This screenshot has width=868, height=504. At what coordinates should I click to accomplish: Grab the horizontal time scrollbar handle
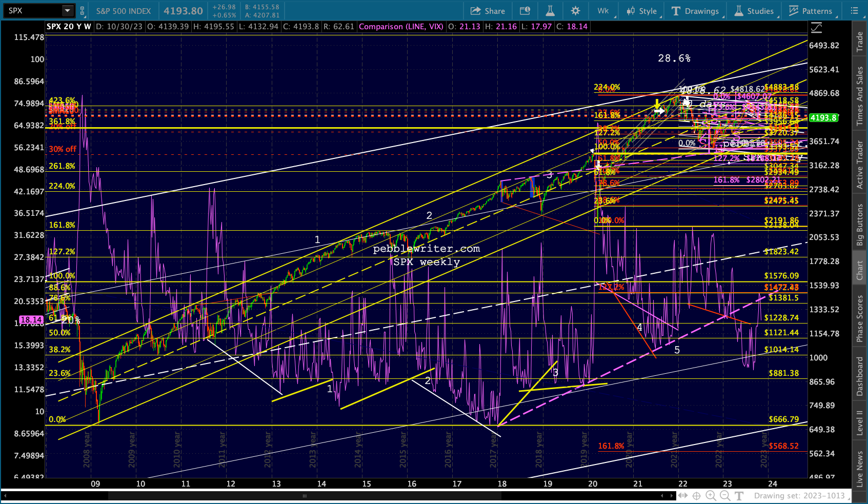pos(305,496)
